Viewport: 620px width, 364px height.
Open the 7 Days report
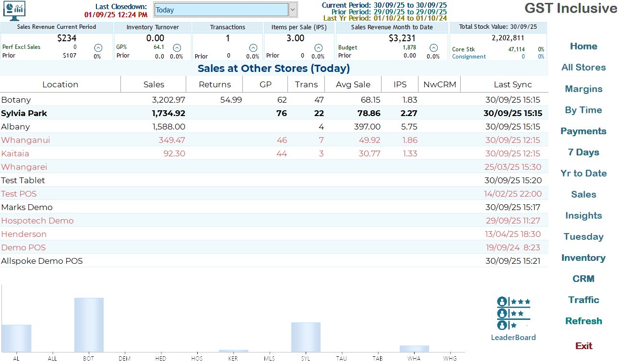click(584, 152)
